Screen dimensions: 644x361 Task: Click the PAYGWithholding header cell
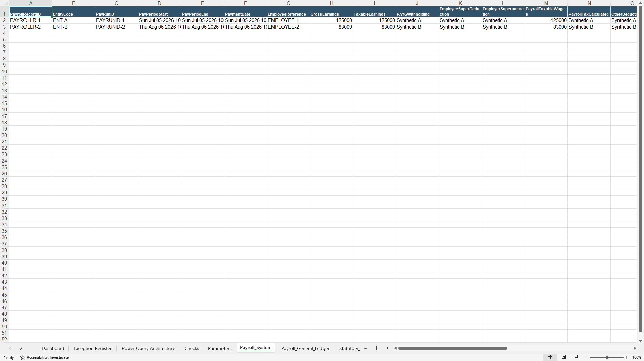point(417,12)
